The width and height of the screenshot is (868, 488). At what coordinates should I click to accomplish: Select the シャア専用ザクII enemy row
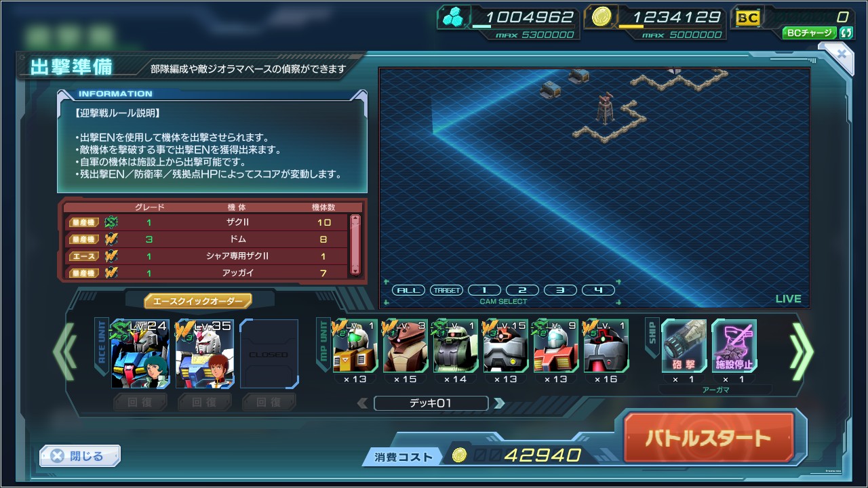coord(206,256)
